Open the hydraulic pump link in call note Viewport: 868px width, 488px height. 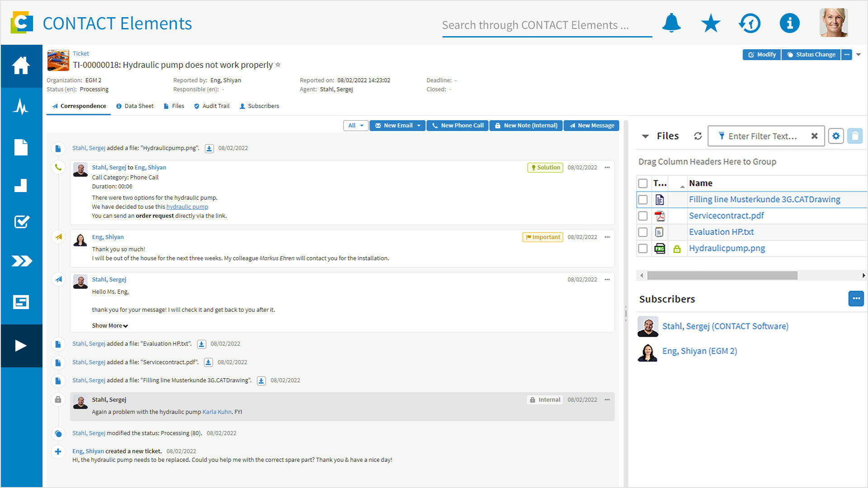click(x=187, y=207)
